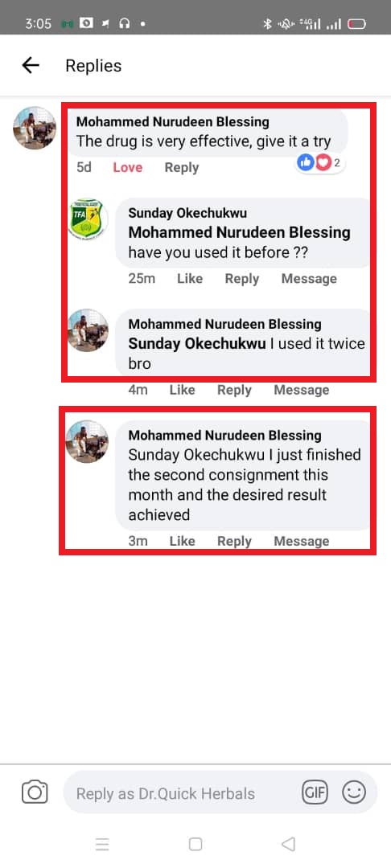The width and height of the screenshot is (391, 868).
Task: View reactions count on top comment
Action: [320, 163]
